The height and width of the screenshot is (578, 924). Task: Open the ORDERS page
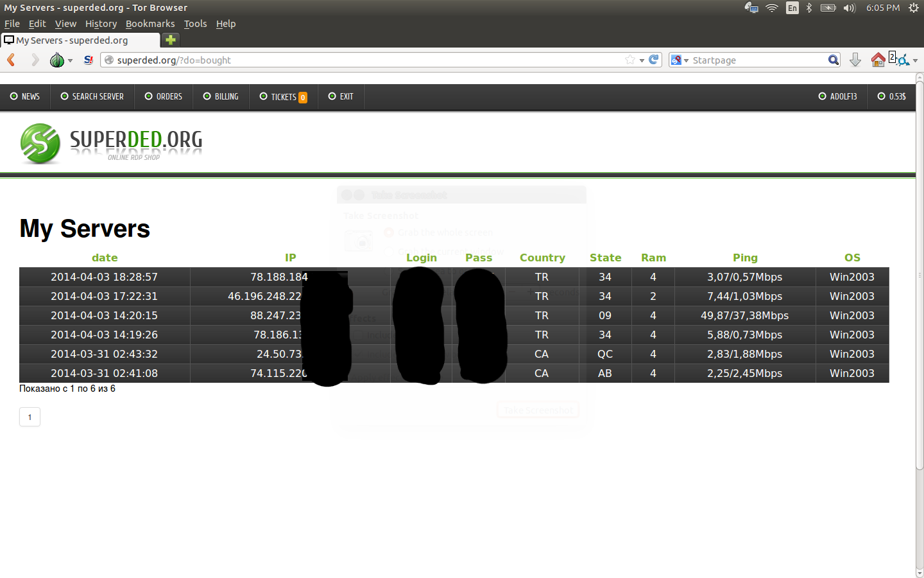click(x=164, y=96)
